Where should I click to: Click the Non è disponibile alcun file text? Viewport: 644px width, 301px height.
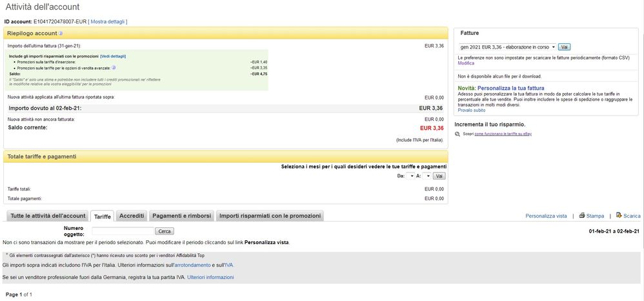click(500, 76)
